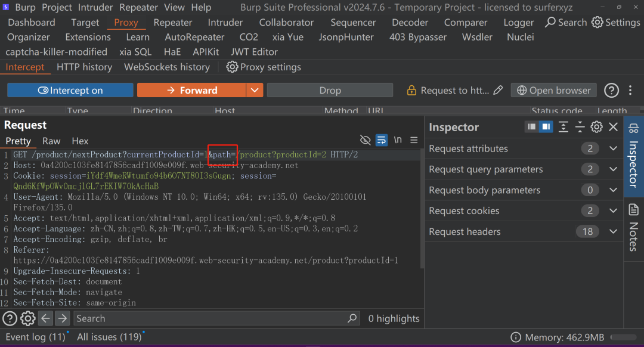Open the Event log (11)
The image size is (644, 347).
click(35, 337)
